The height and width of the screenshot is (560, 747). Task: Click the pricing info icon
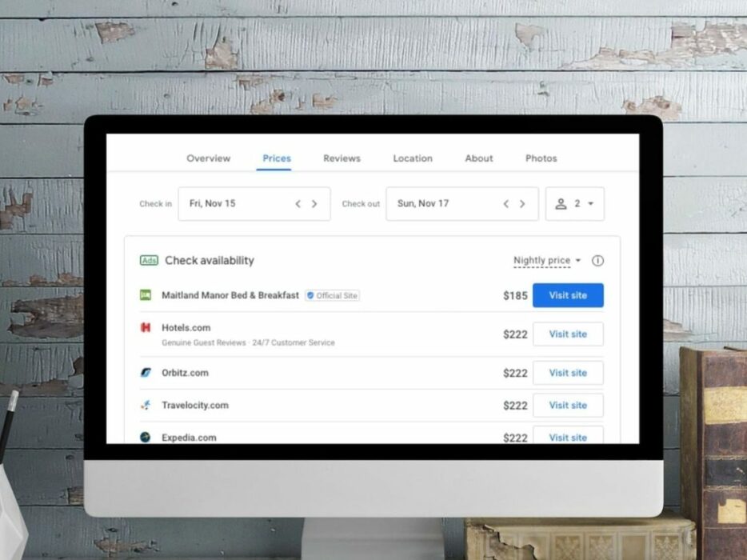pyautogui.click(x=597, y=261)
